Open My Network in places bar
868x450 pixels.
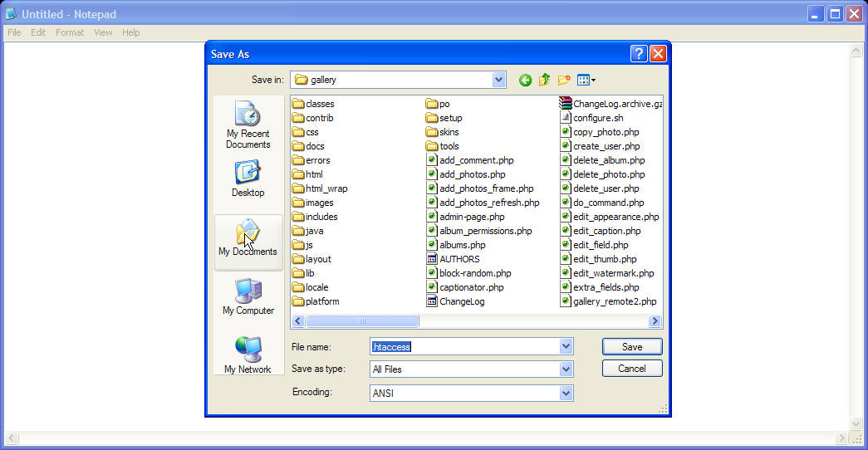[248, 355]
